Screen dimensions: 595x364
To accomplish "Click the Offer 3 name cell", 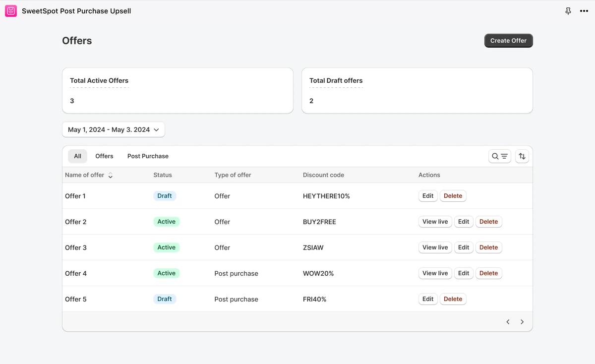I will point(76,247).
